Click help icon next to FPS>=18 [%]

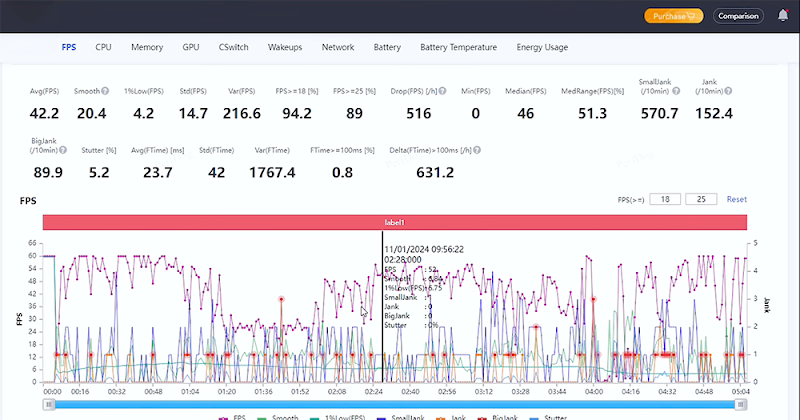click(322, 92)
